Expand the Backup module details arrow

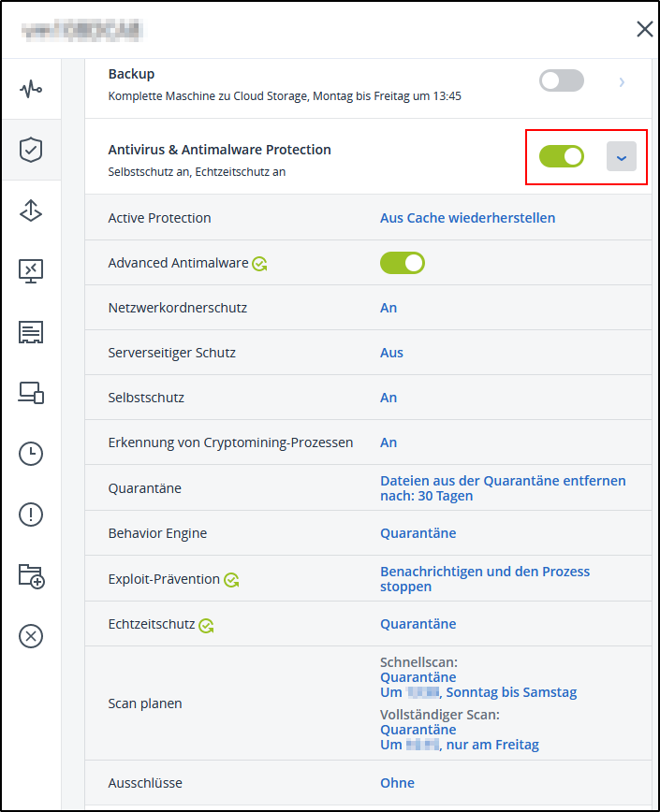621,81
